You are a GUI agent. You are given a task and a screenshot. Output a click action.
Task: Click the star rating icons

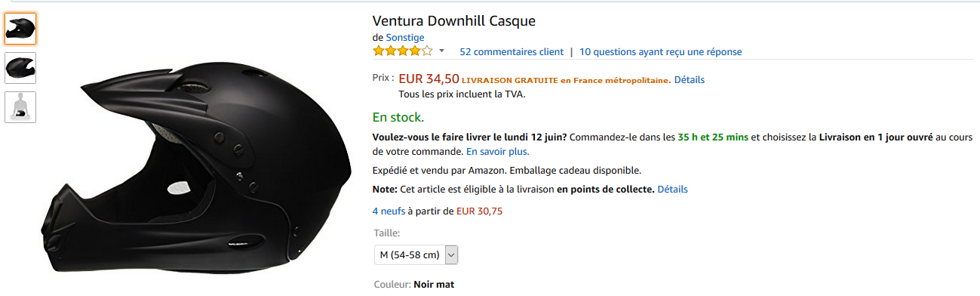[403, 51]
